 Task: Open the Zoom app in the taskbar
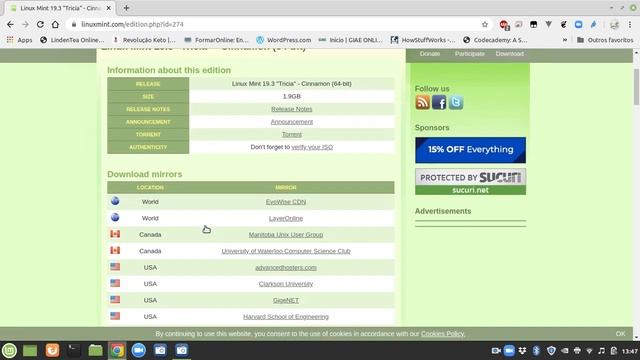[139, 350]
